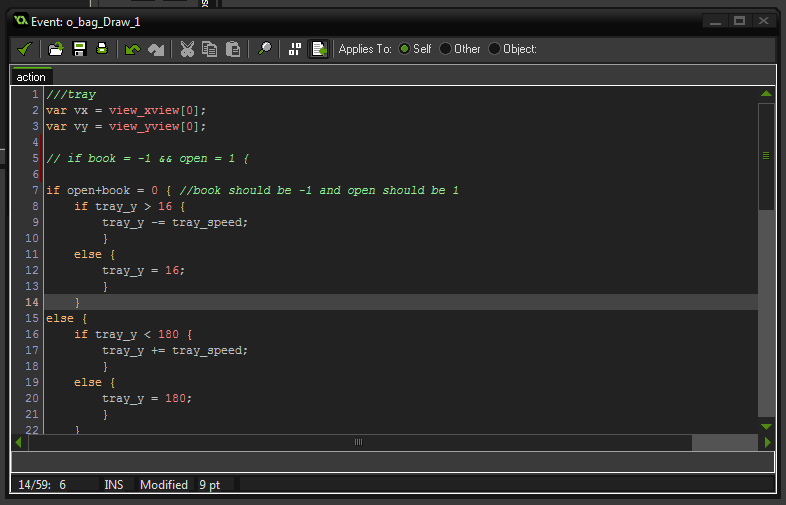Click 'if tray_y > 16 {' on line 8
Viewport: 786px width, 505px height.
pos(129,207)
